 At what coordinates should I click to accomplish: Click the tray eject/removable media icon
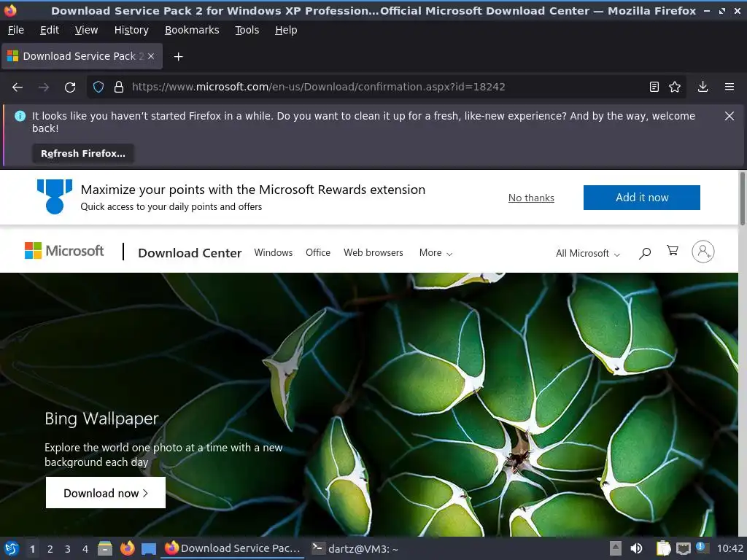coord(616,548)
